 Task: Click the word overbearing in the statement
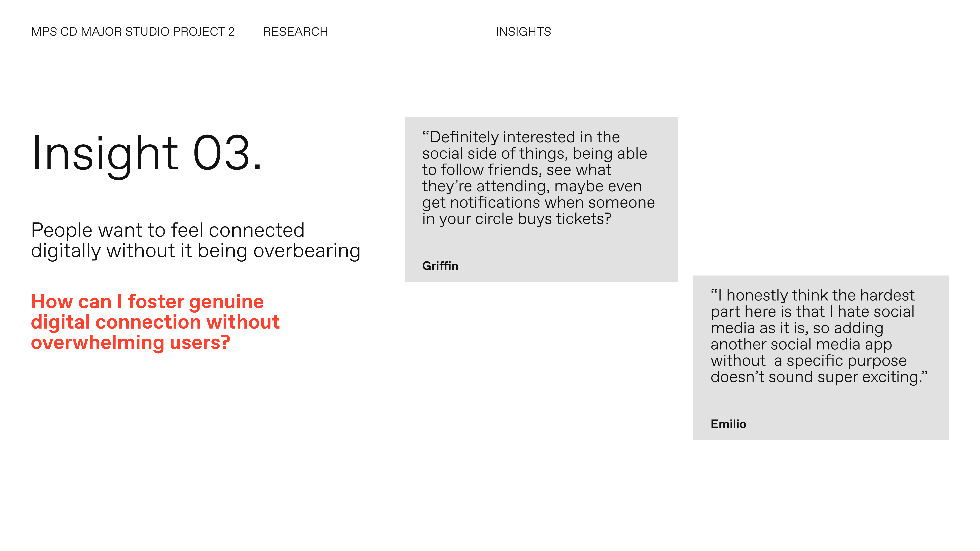(307, 251)
